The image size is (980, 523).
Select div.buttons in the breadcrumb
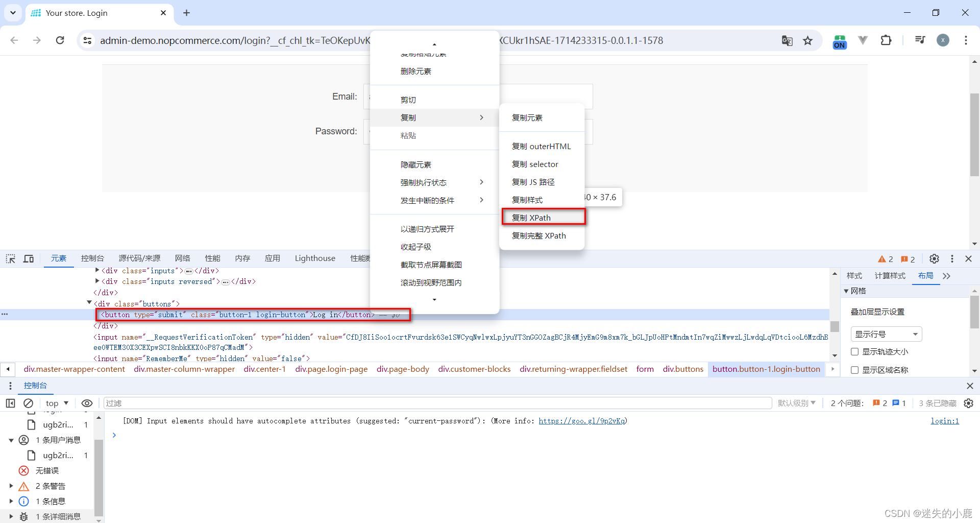[683, 369]
